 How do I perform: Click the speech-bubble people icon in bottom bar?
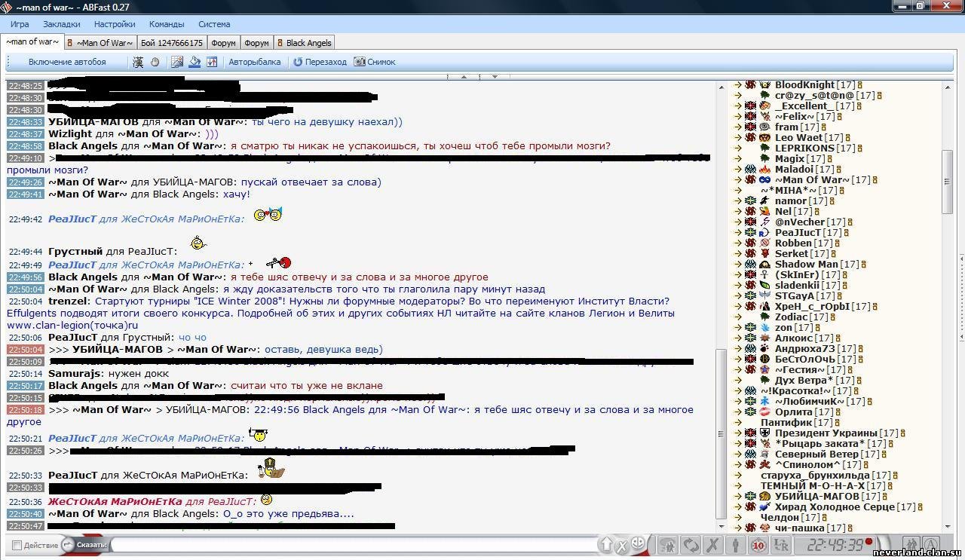tap(668, 544)
